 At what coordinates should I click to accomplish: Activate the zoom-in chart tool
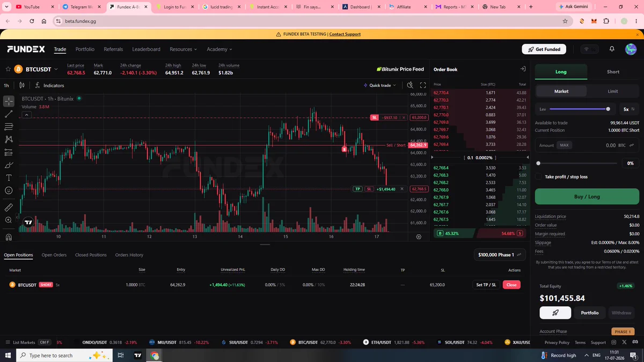point(9,220)
